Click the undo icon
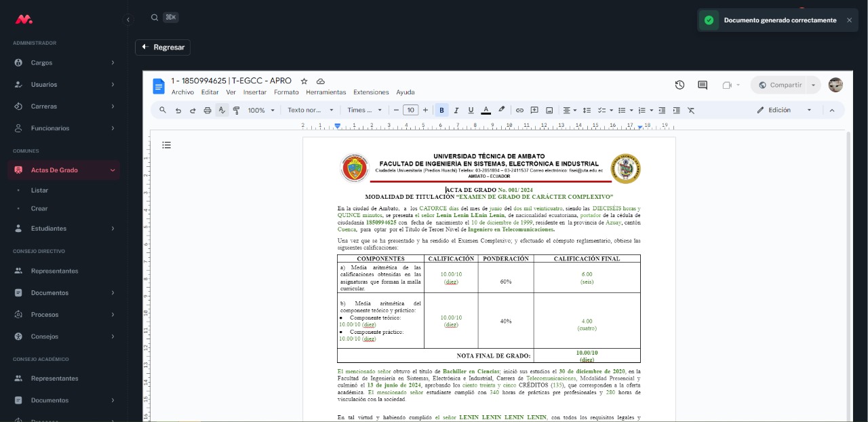This screenshot has height=422, width=868. (178, 110)
